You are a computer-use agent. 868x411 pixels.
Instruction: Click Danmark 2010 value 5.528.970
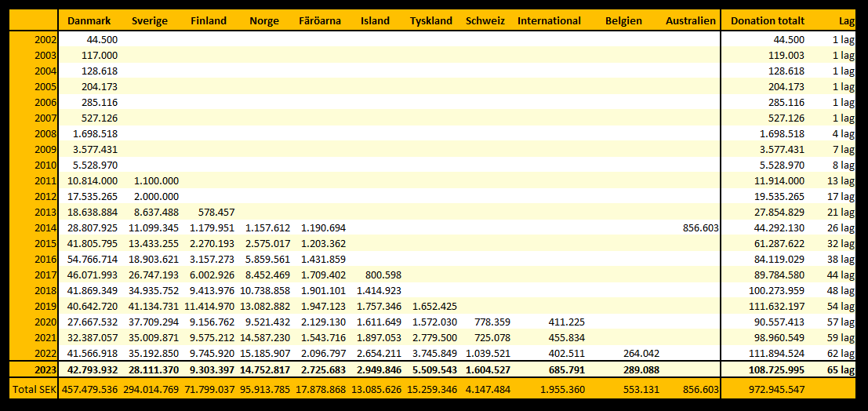[95, 165]
